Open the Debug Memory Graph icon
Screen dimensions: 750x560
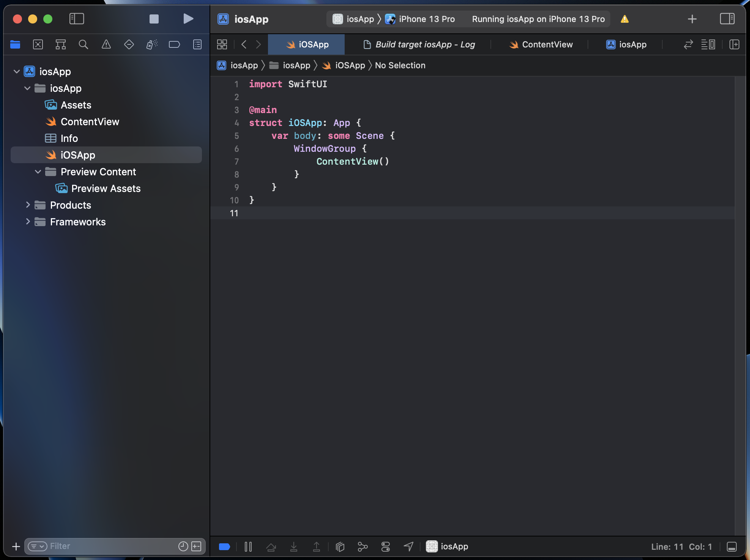pyautogui.click(x=362, y=546)
